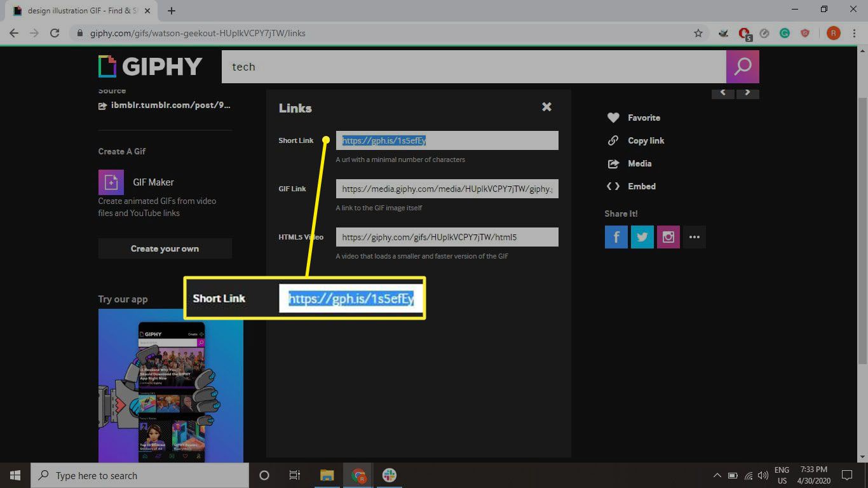Click the red extension icon with badge 5
The height and width of the screenshot is (488, 868).
(745, 34)
